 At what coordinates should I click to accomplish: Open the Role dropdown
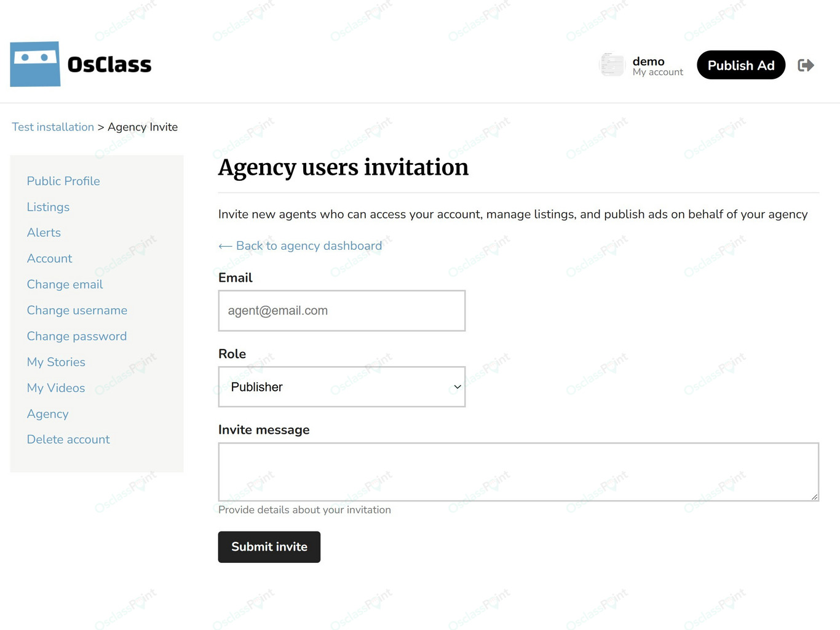[x=342, y=387]
